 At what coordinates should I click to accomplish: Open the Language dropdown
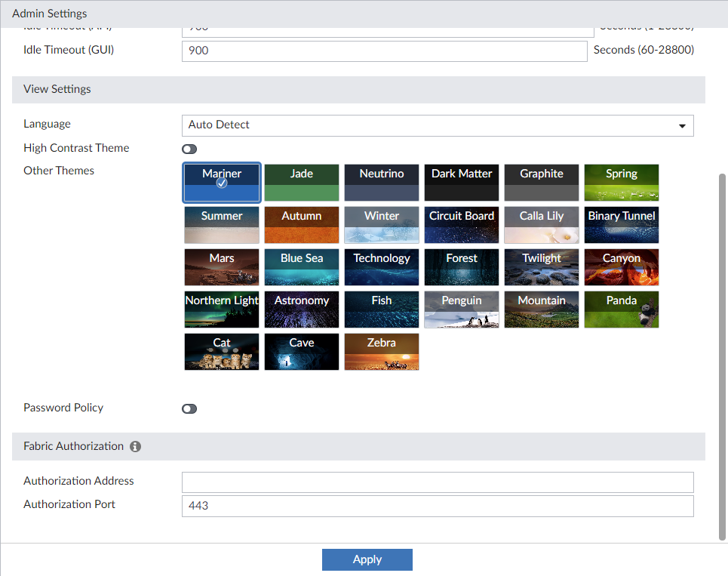pyautogui.click(x=438, y=125)
